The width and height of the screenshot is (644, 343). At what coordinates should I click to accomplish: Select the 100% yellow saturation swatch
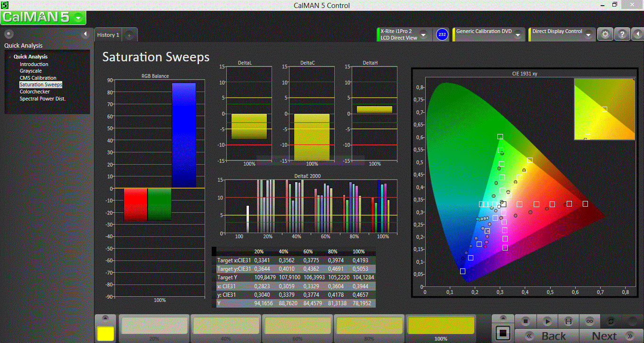440,326
